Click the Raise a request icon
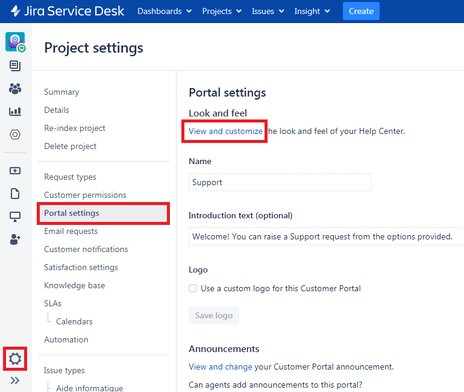The image size is (464, 392). [15, 171]
